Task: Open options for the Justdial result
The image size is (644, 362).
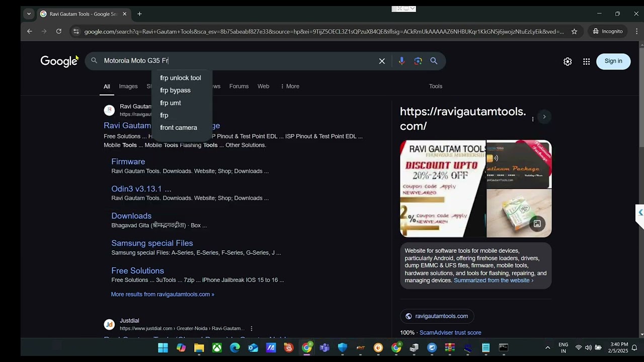Action: [252, 329]
